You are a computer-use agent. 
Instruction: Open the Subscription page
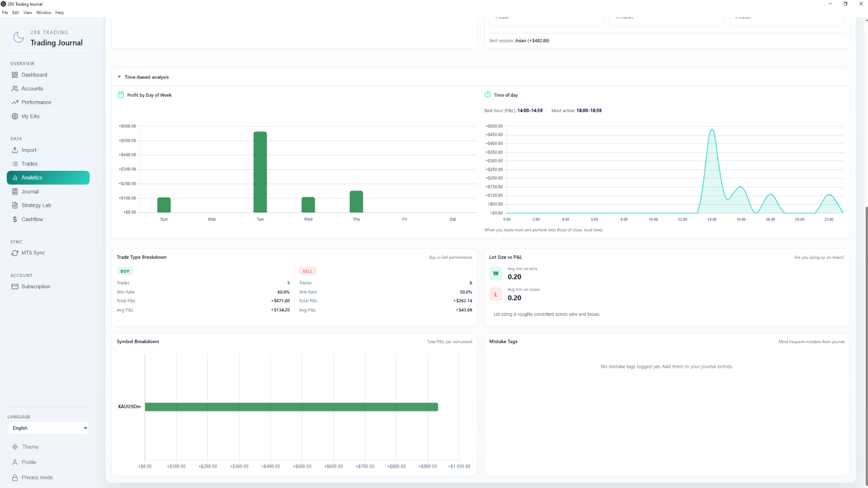click(x=35, y=286)
